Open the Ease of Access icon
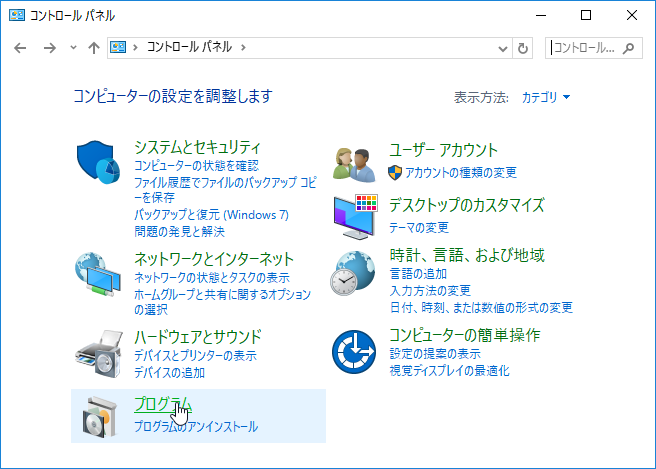Viewport: 656px width, 469px height. coord(354,352)
